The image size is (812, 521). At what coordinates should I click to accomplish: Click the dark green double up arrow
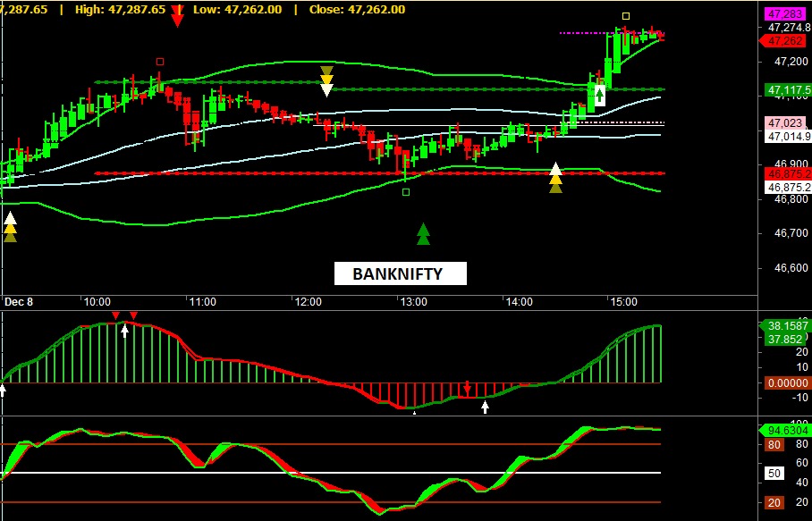pos(423,233)
